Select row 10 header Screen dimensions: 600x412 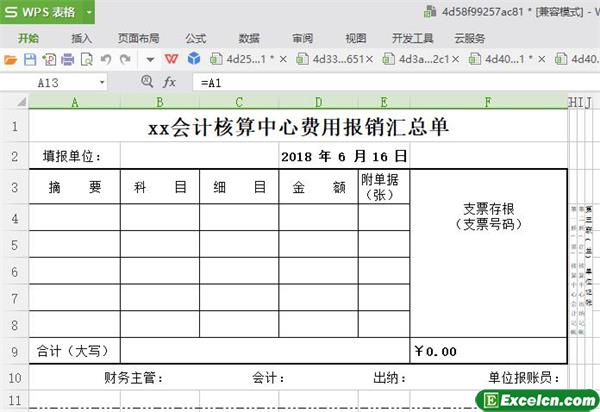[15, 378]
